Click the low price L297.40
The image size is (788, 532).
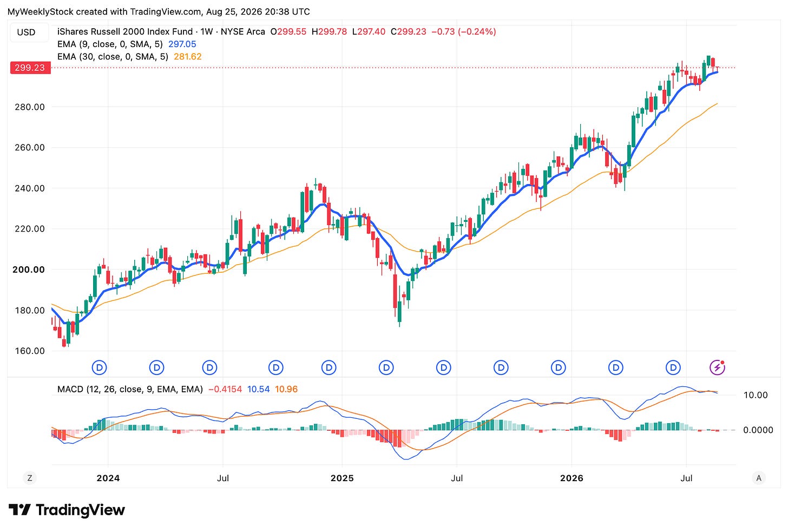click(x=369, y=31)
